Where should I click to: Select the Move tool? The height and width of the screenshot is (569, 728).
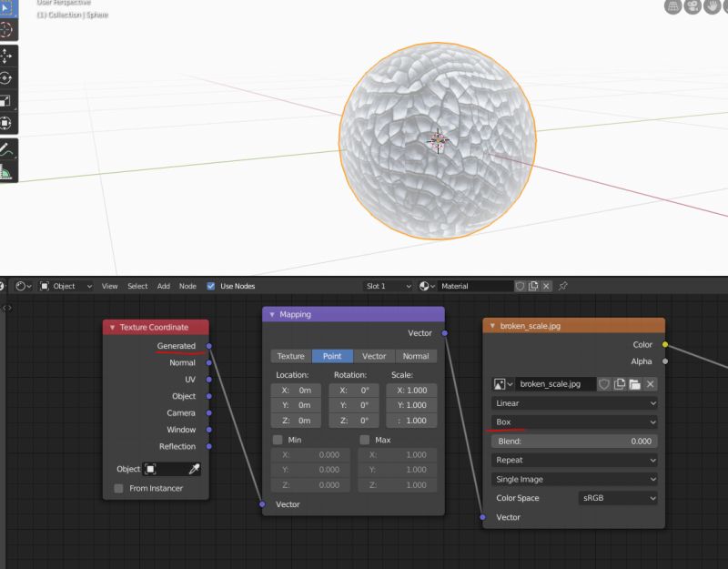(6, 56)
